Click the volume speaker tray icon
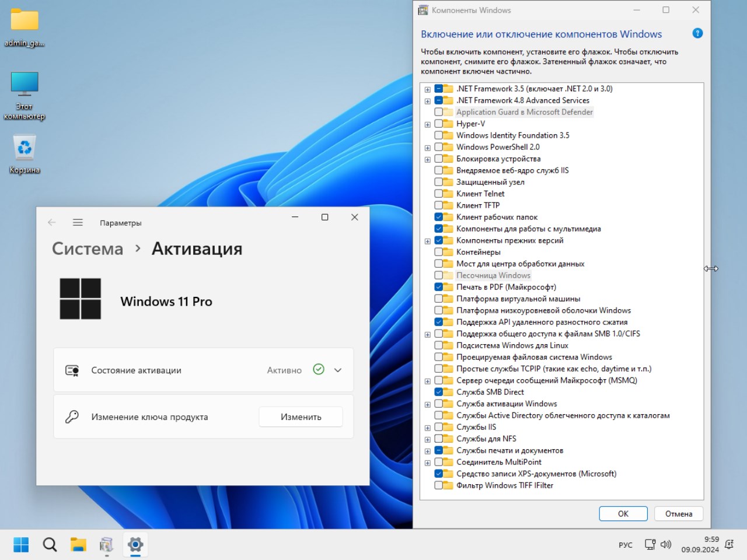 click(666, 544)
